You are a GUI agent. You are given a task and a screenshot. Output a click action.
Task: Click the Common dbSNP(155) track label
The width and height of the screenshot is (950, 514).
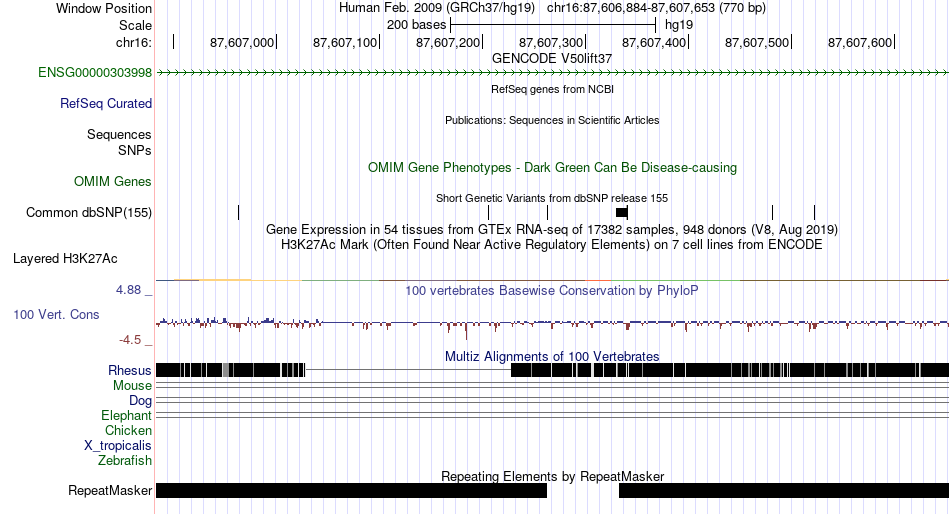(89, 213)
